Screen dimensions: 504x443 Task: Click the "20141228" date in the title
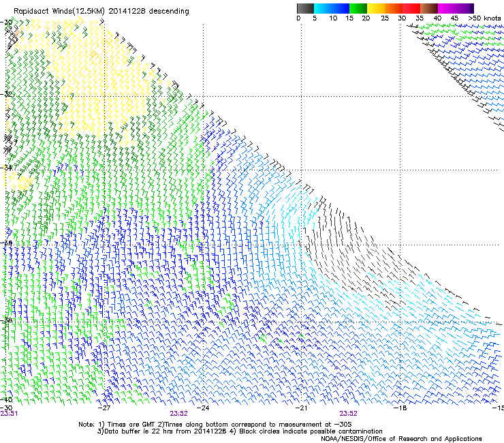point(127,12)
